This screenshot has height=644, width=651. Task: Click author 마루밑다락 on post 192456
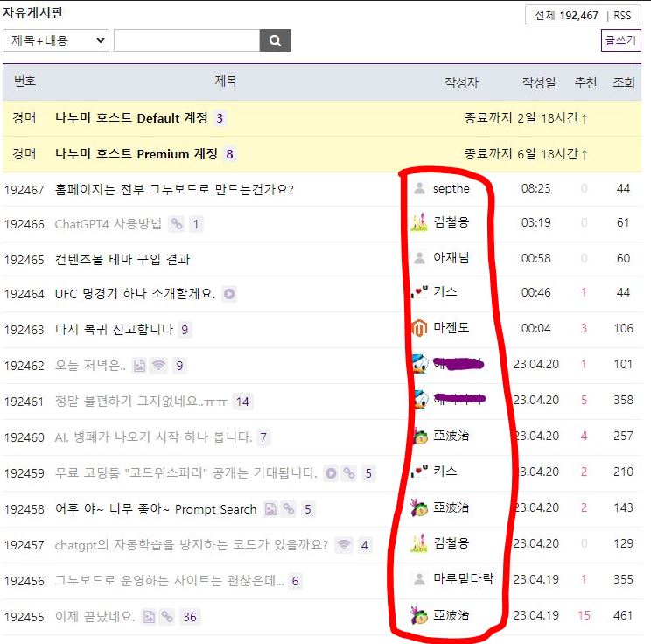click(464, 578)
